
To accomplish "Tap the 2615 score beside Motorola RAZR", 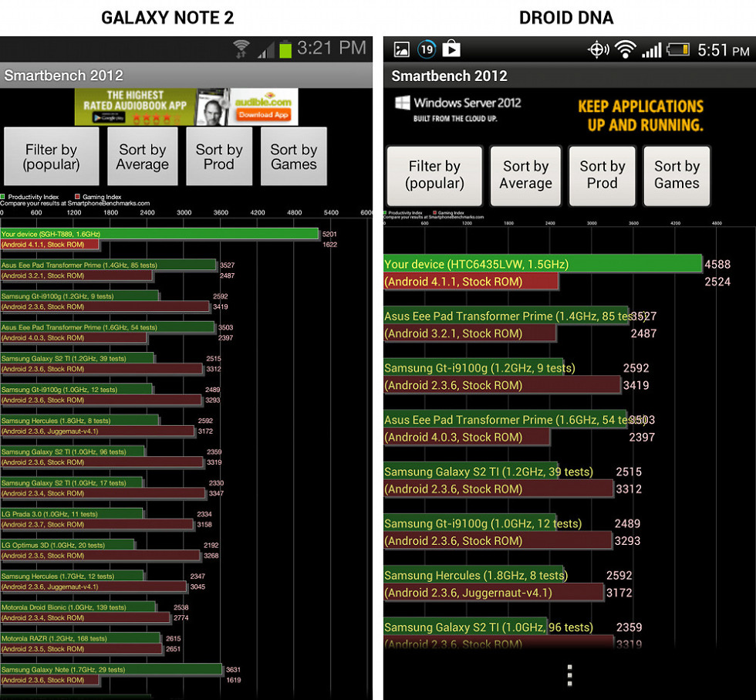I will click(x=174, y=638).
